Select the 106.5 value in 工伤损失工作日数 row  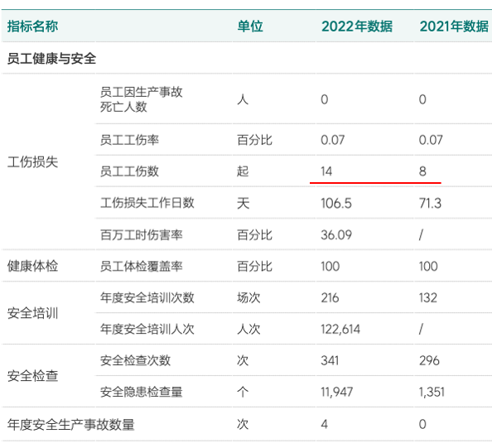(336, 203)
